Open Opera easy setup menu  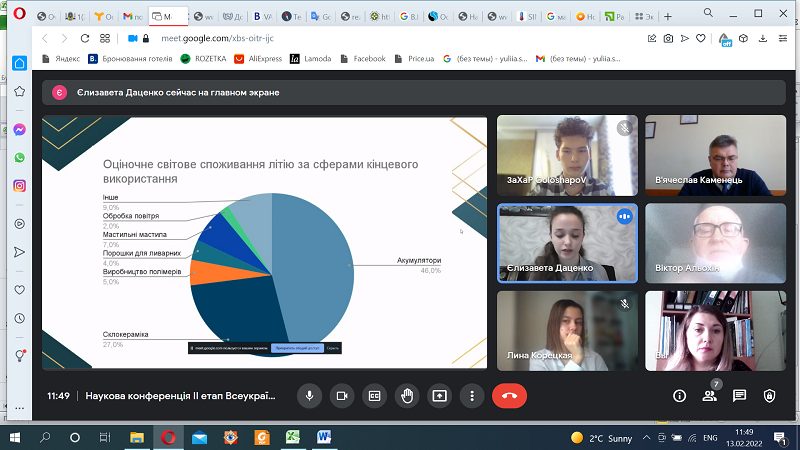[783, 38]
